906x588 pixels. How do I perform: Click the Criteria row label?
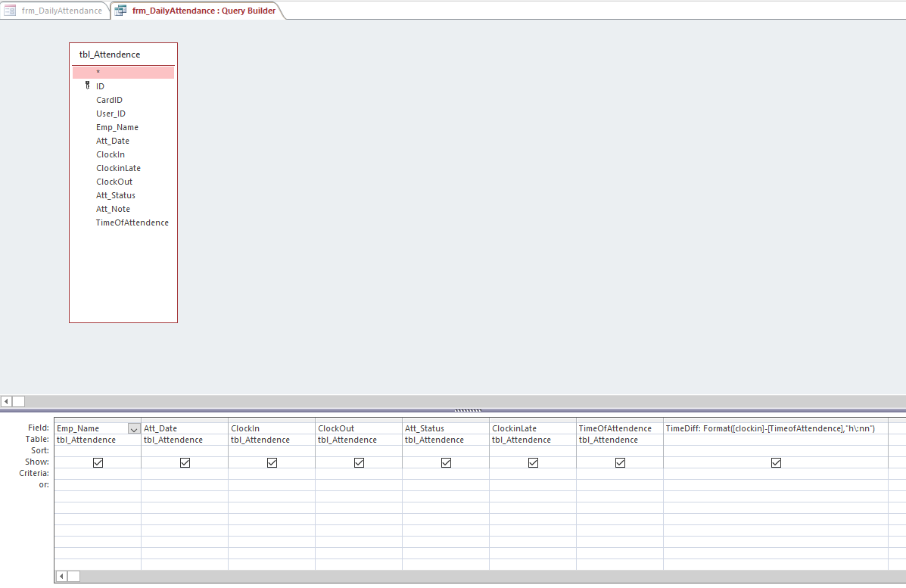[34, 473]
